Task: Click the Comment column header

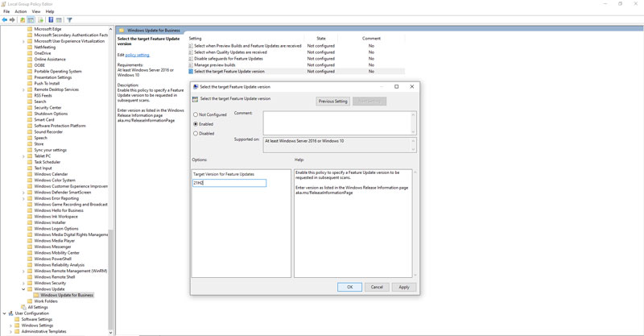Action: click(x=371, y=38)
